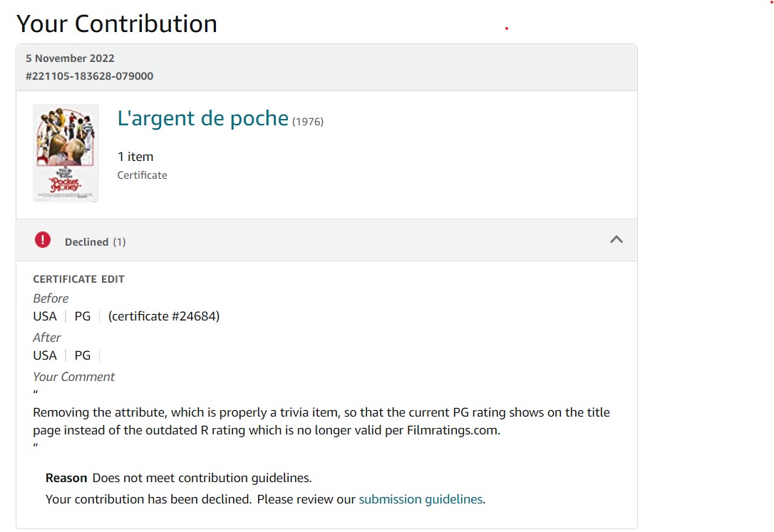
Task: Click the Declined (1) section header
Action: click(96, 241)
